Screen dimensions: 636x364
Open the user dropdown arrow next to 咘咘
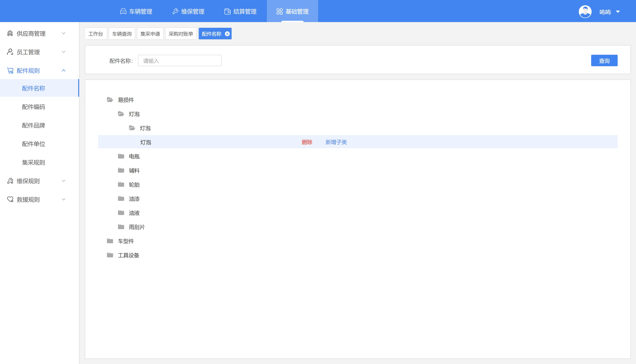[x=618, y=12]
